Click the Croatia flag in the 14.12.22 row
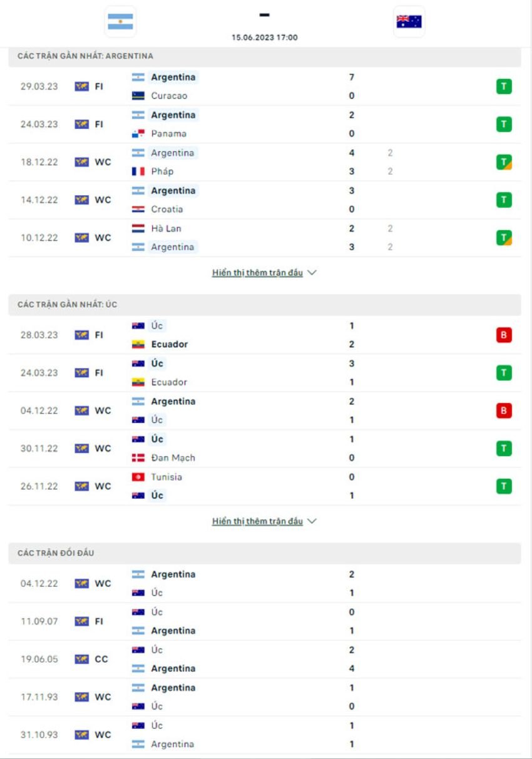The width and height of the screenshot is (532, 759). (138, 209)
